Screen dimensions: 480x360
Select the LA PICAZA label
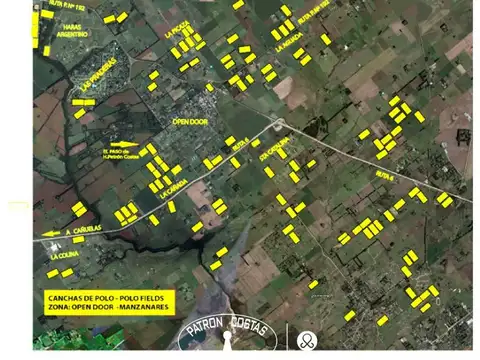(x=177, y=30)
